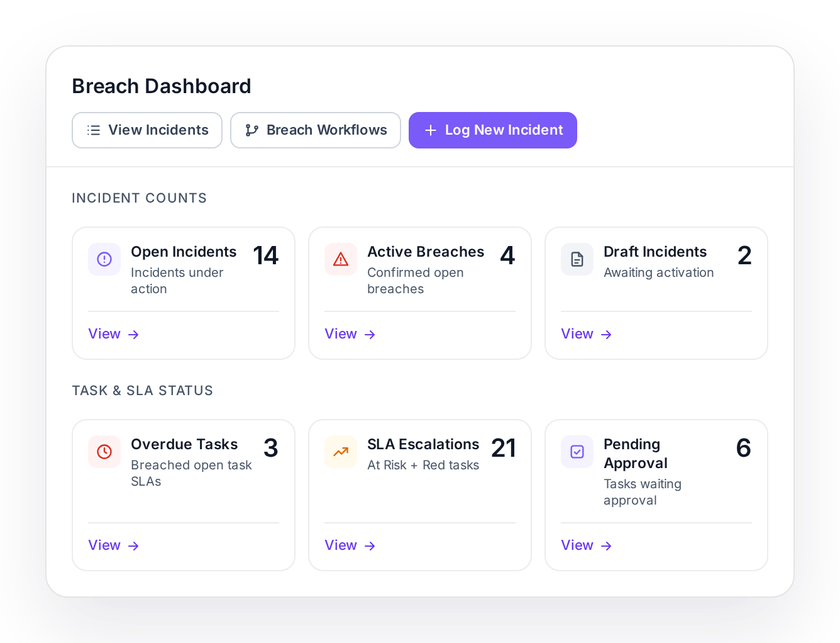This screenshot has width=840, height=643.
Task: View the Open Incidents list
Action: [x=114, y=334]
